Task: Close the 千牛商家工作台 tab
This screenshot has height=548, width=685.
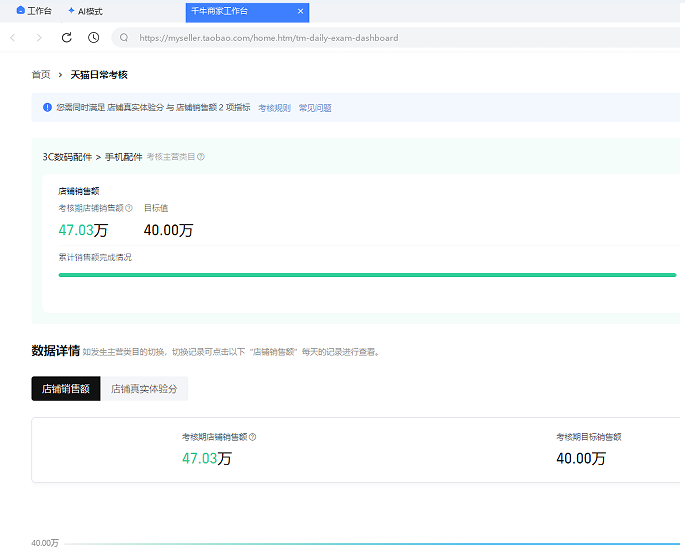Action: click(x=300, y=11)
